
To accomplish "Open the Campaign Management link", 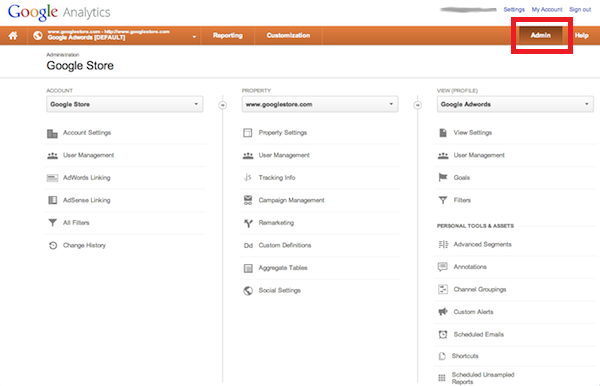I will [x=292, y=200].
